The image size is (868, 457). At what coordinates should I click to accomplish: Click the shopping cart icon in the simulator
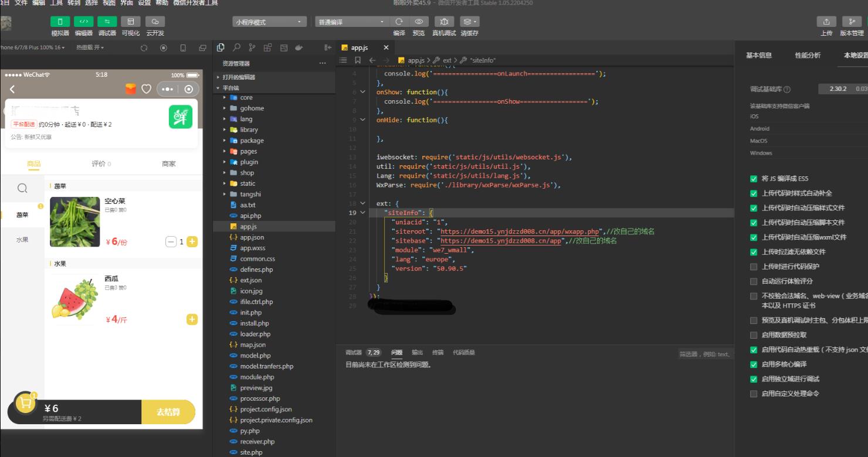pyautogui.click(x=25, y=403)
